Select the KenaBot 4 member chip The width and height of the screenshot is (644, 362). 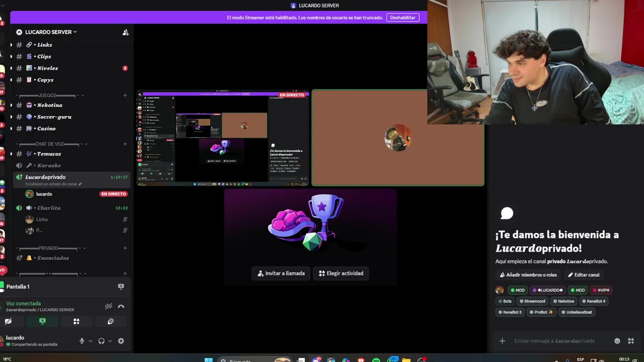tap(593, 301)
